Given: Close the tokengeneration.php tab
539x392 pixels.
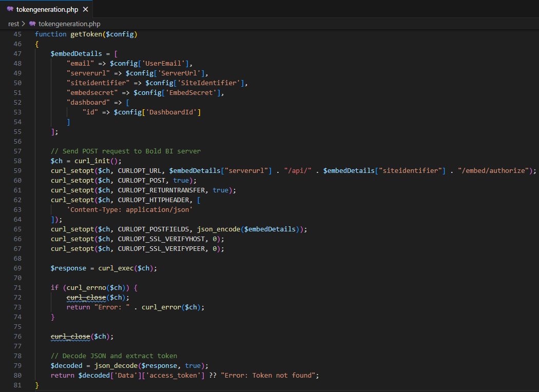Looking at the screenshot, I should click(x=85, y=9).
